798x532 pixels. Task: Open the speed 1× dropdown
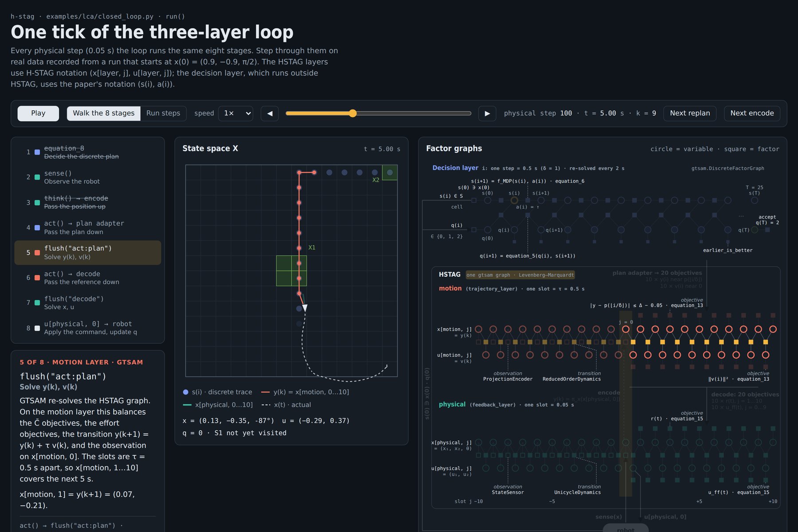236,113
